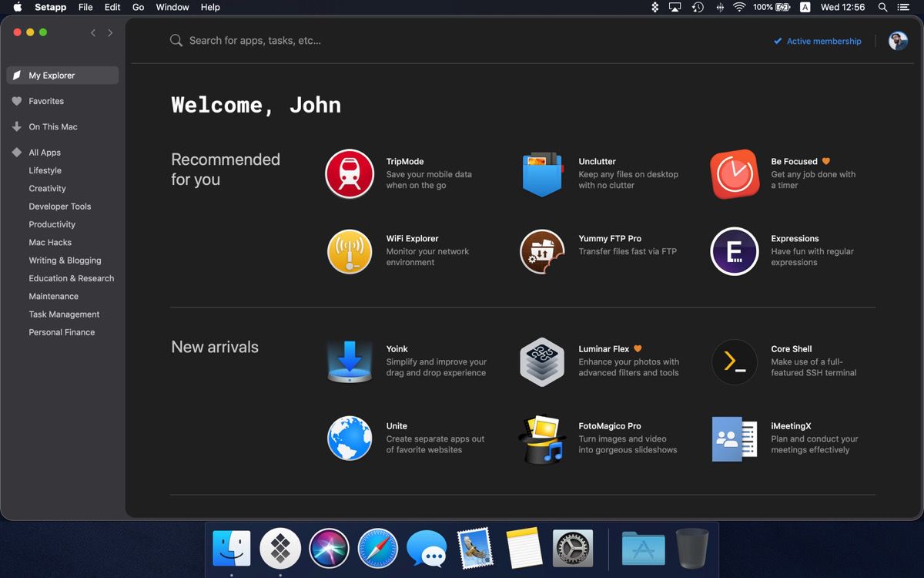The image size is (924, 578).
Task: Click the Unite globe icon
Action: click(349, 438)
